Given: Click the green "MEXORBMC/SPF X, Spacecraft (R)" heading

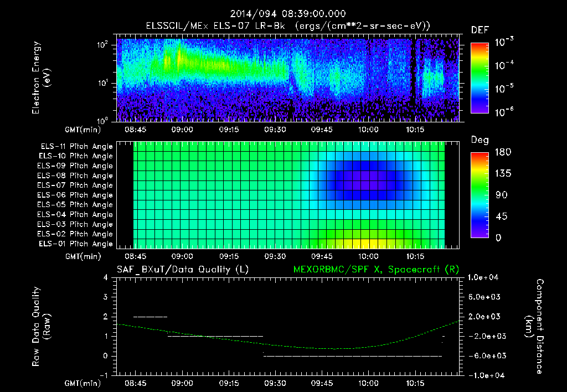Looking at the screenshot, I should pos(376,270).
